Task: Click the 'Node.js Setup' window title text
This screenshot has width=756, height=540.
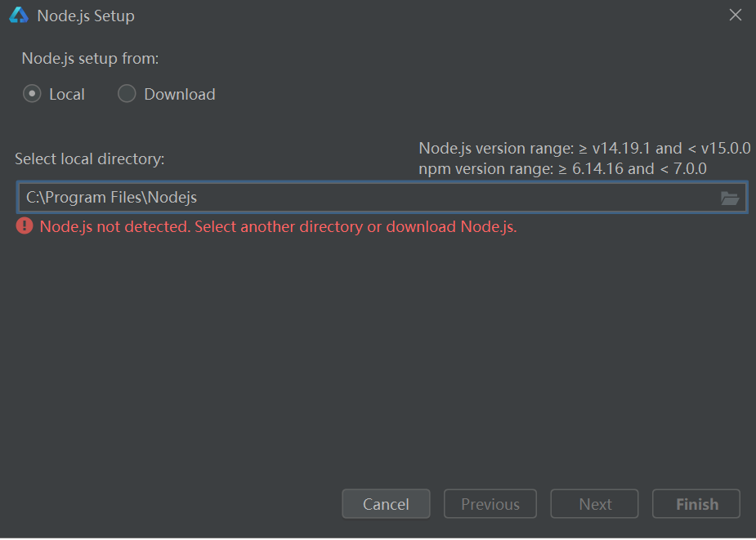Action: 86,16
